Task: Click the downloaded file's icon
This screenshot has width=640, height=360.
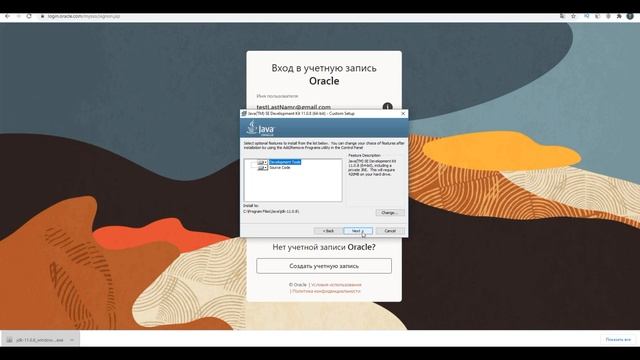Action: pyautogui.click(x=9, y=340)
